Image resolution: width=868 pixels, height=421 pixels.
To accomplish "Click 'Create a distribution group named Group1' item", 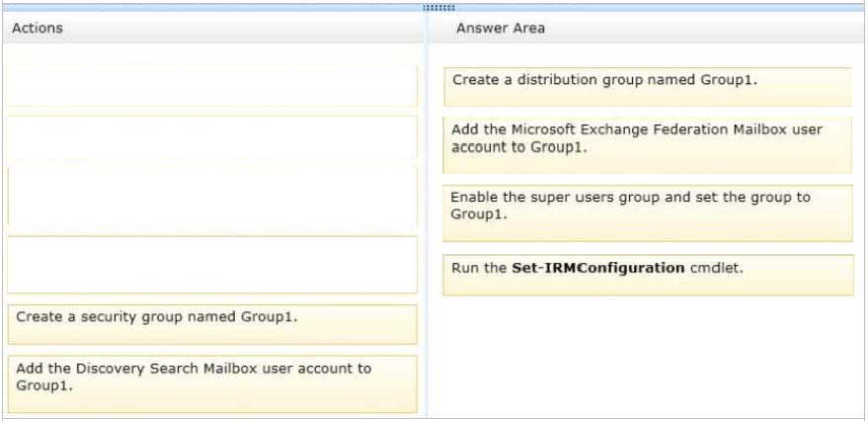I will click(647, 86).
